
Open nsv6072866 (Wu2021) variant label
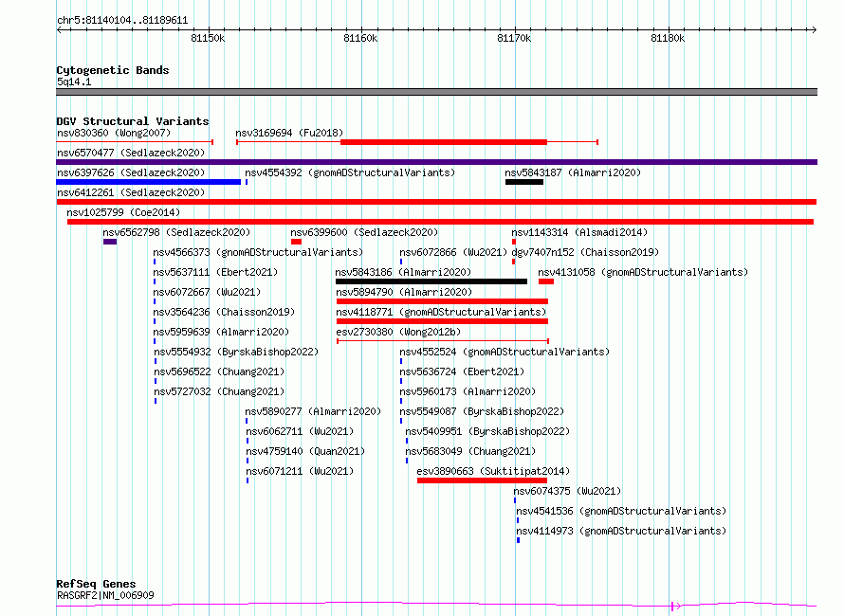453,252
